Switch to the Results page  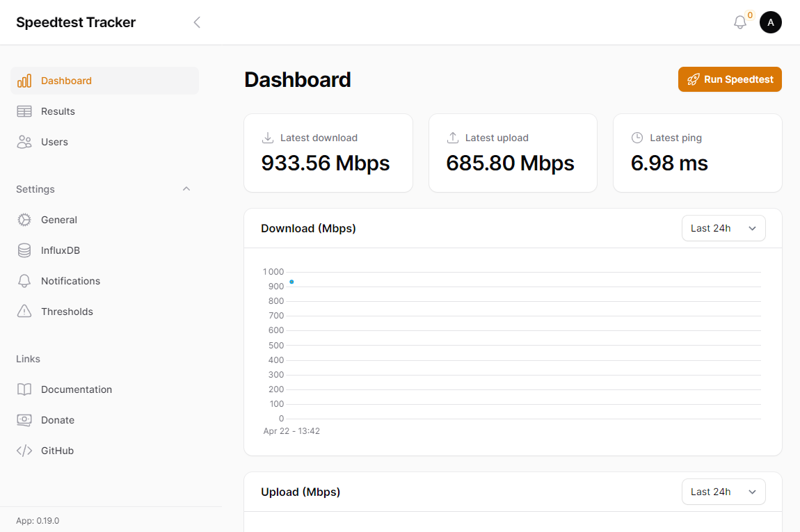[59, 111]
